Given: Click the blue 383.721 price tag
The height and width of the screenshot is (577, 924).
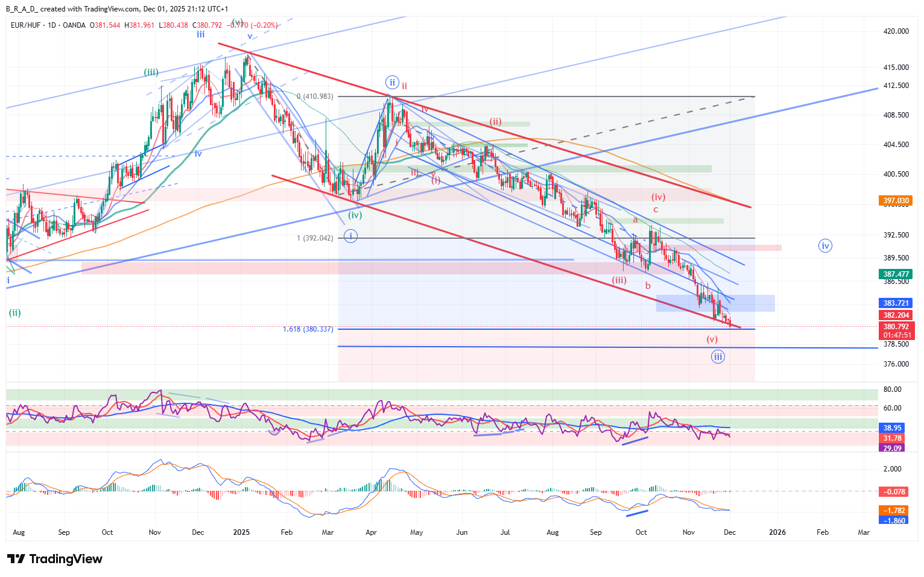Looking at the screenshot, I should click(896, 303).
